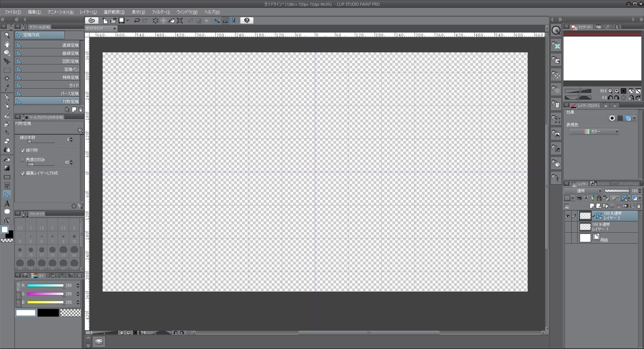Open the 編集(E) menu
Viewport: 644px width, 349px height.
[x=35, y=12]
